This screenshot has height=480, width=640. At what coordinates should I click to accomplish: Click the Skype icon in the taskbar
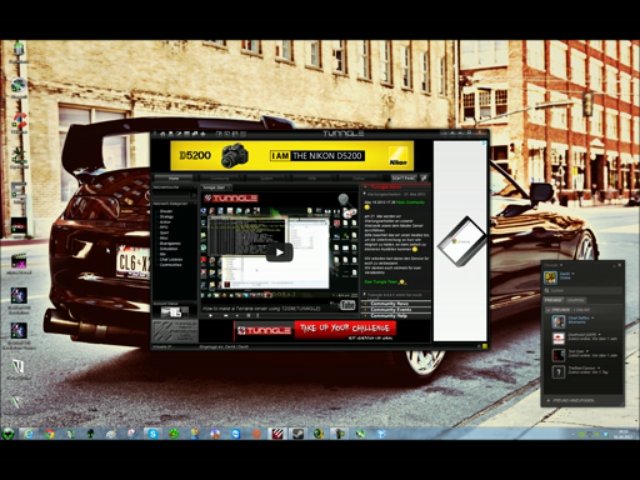[153, 434]
